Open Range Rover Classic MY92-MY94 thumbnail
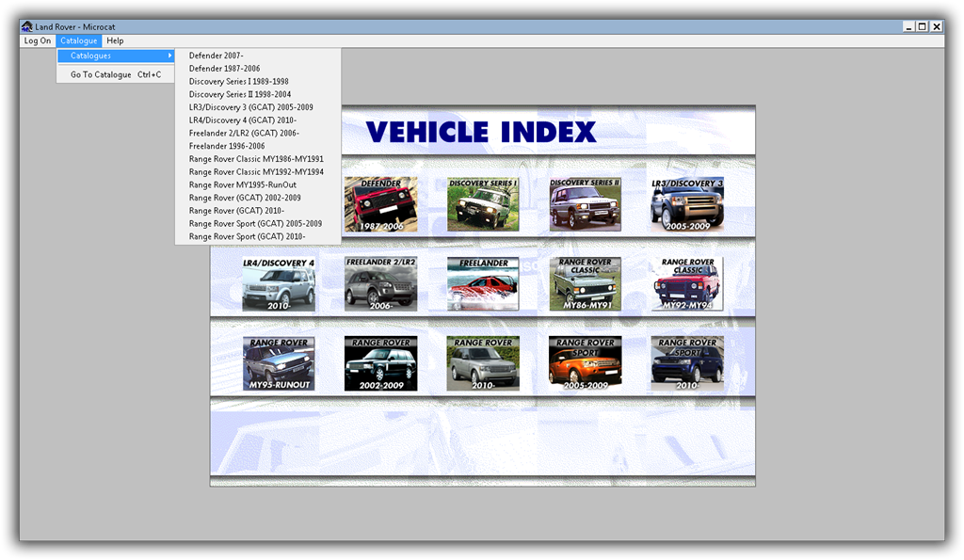 687,284
